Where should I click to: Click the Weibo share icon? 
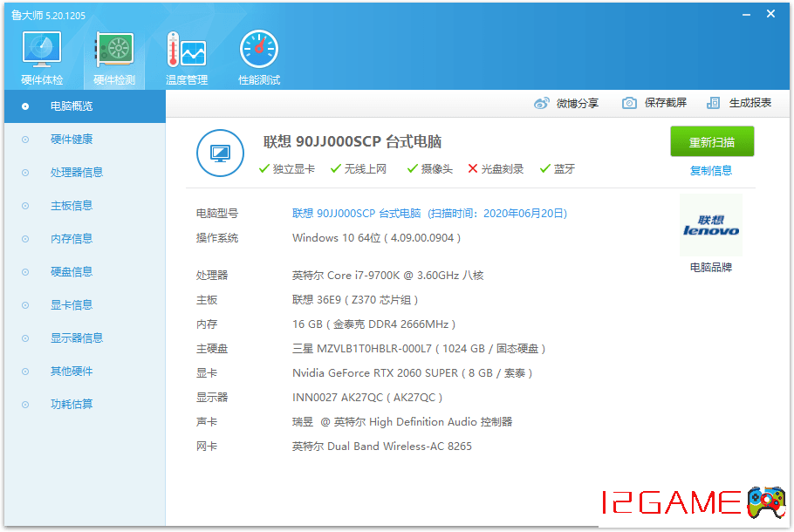click(x=541, y=103)
